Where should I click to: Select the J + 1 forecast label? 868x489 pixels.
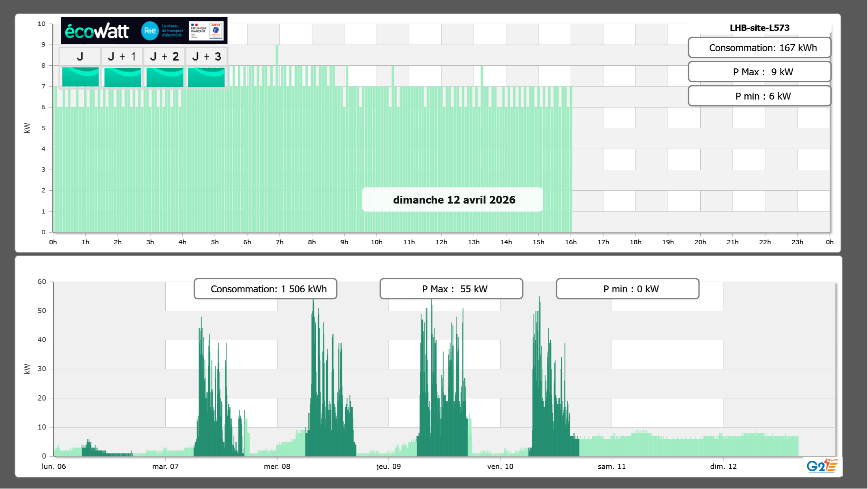pyautogui.click(x=122, y=56)
